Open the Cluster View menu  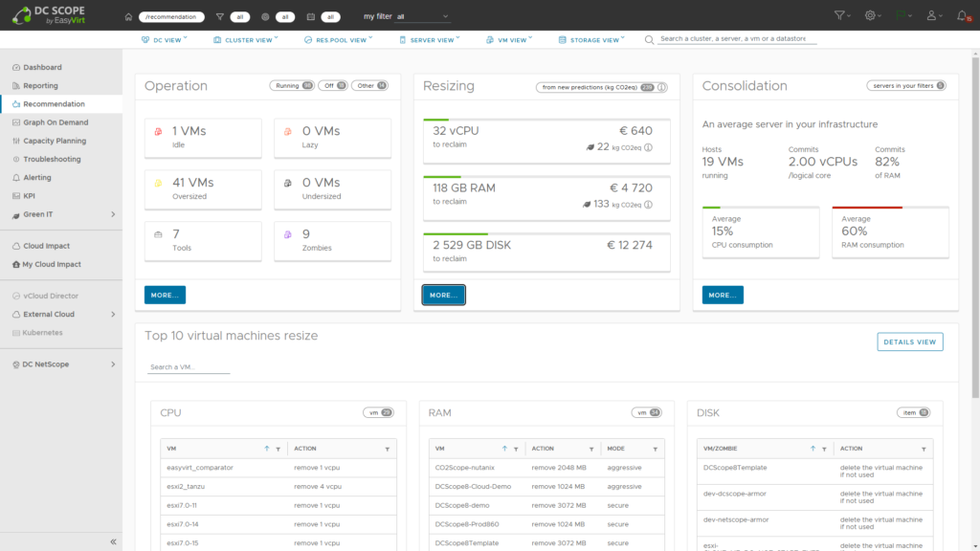pos(246,40)
